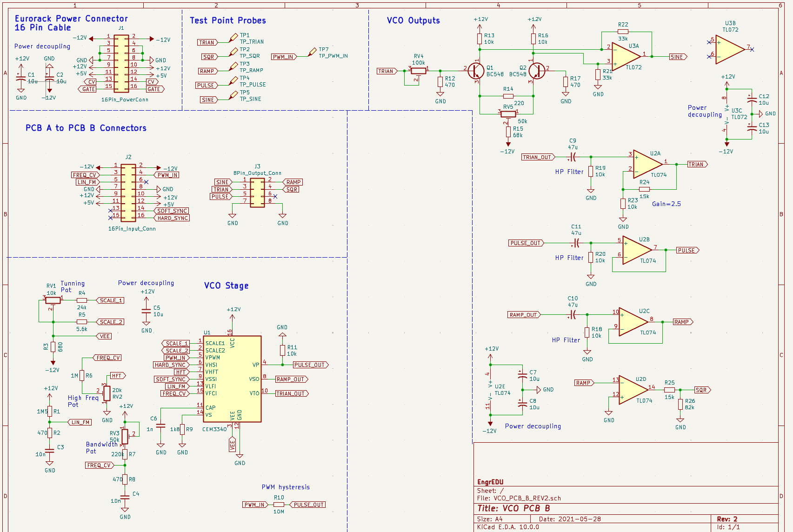Viewport: 793px width, 532px height.
Task: Click the SINE output label at U3A
Action: [678, 57]
